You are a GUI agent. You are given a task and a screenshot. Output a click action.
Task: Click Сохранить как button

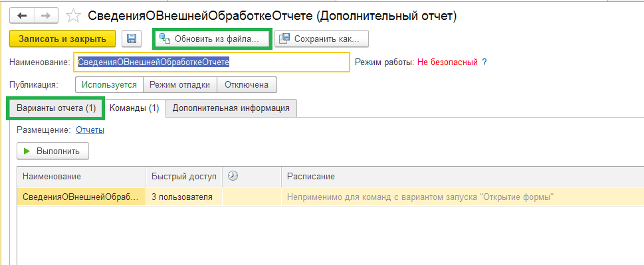[322, 39]
